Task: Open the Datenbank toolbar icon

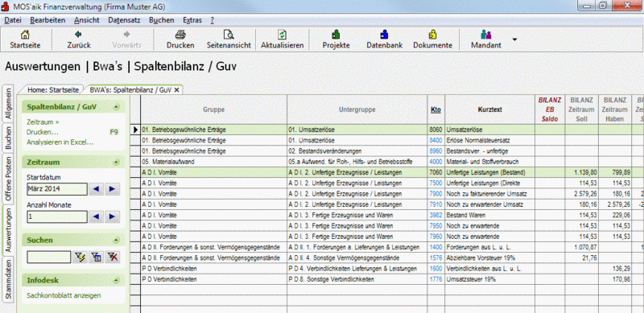Action: coord(385,35)
